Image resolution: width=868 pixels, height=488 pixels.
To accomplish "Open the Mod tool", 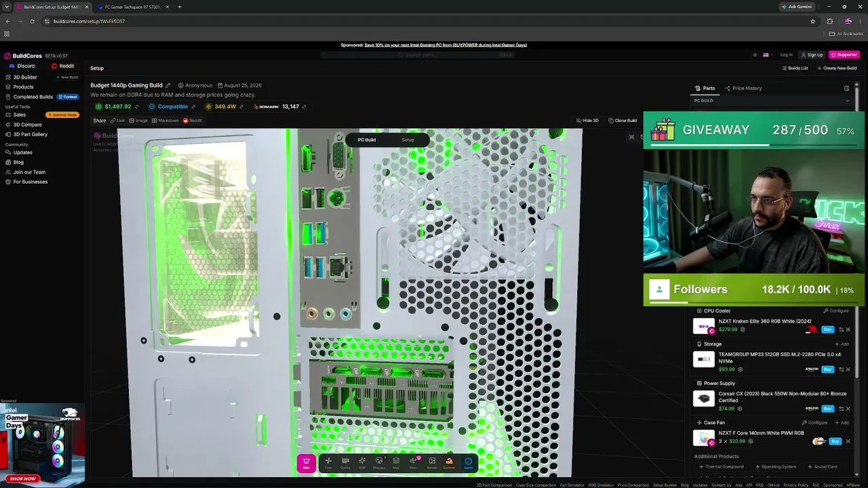I will coord(396,463).
